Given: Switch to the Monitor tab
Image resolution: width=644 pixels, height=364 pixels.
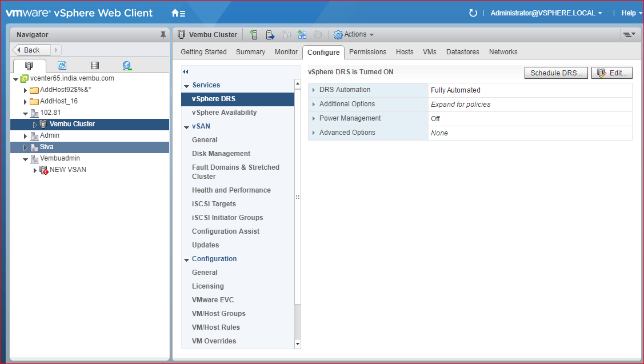Looking at the screenshot, I should (x=286, y=52).
